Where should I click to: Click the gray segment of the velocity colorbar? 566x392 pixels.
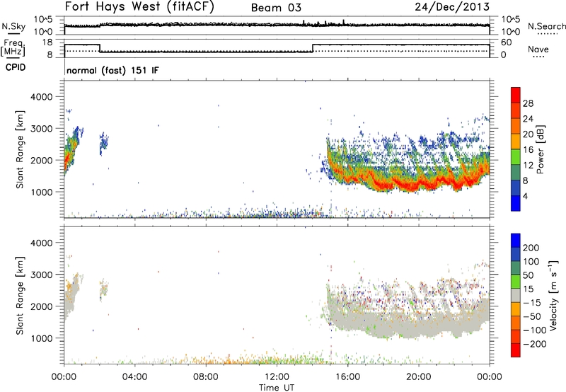(x=516, y=295)
